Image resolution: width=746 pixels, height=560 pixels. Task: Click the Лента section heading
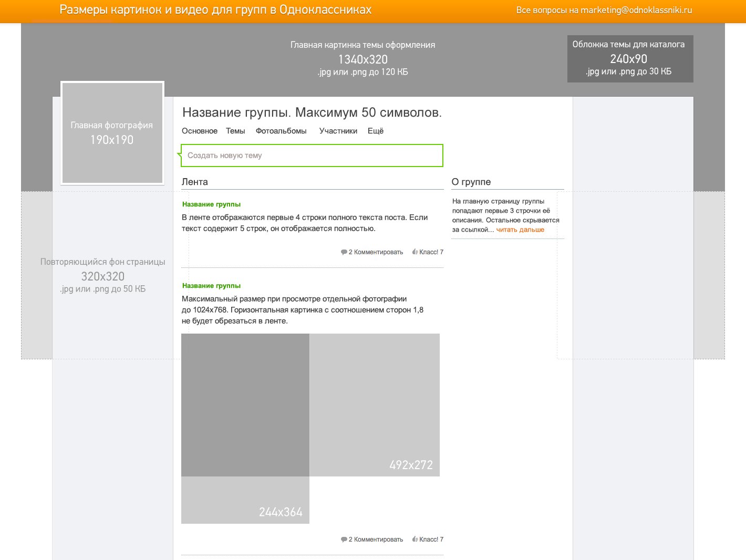tap(195, 182)
